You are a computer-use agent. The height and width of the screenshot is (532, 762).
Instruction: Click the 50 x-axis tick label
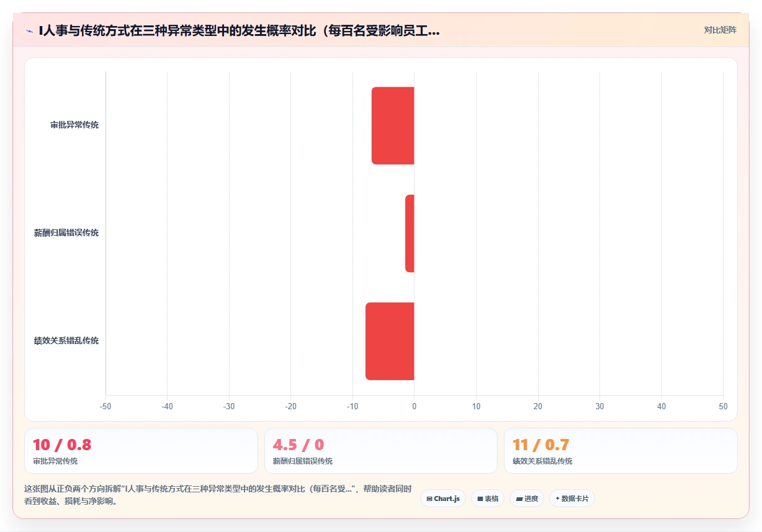pos(723,406)
